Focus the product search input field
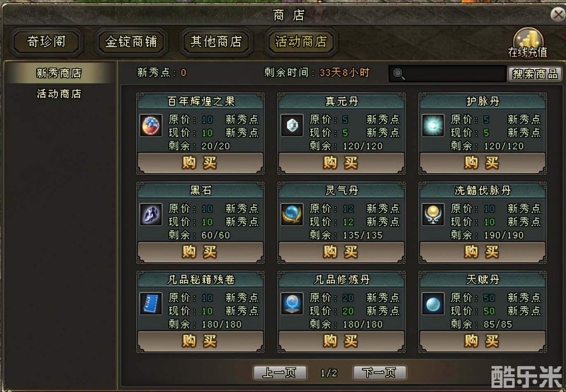566x392 pixels. pos(448,74)
